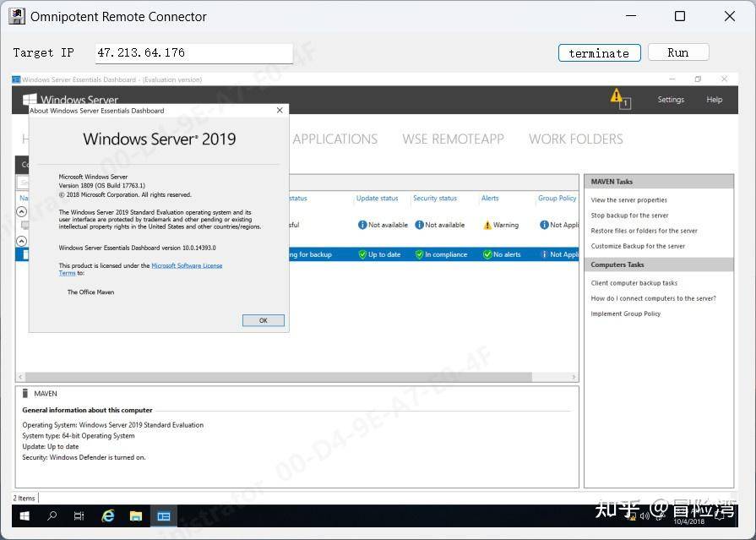Open Client computer backup tasks
The image size is (756, 540).
[x=634, y=283]
